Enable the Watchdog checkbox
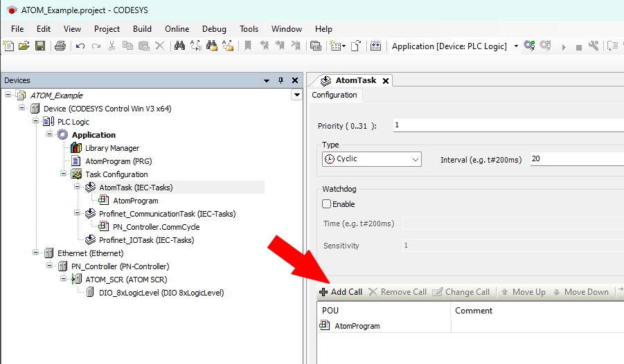Screen dimensions: 624x364 tap(326, 204)
